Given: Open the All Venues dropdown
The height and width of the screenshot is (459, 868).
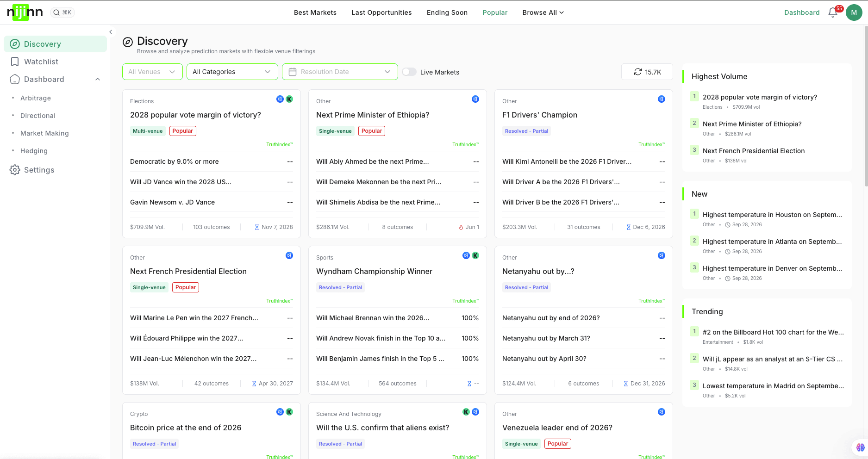Looking at the screenshot, I should pyautogui.click(x=152, y=72).
